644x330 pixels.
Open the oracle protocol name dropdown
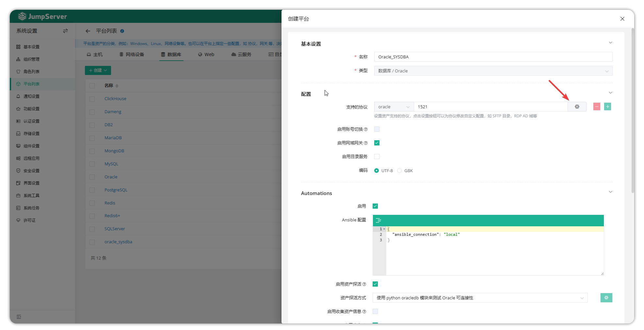click(x=394, y=107)
